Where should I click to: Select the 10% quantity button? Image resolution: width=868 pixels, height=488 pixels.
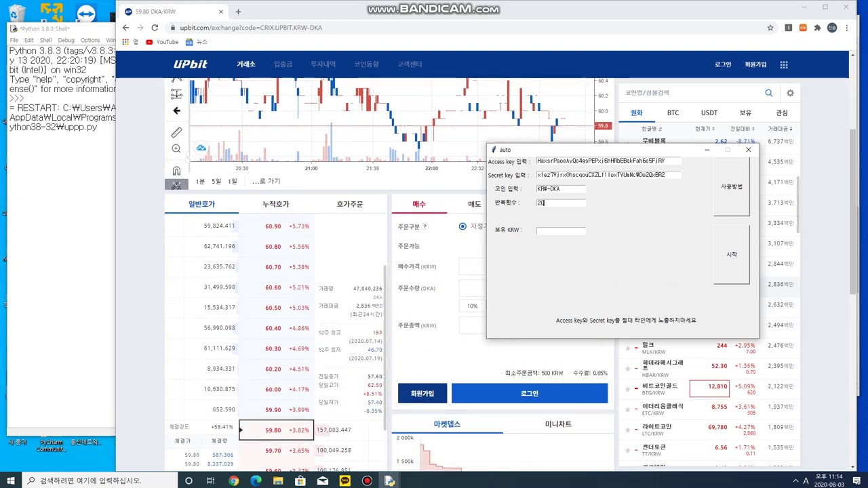(472, 306)
